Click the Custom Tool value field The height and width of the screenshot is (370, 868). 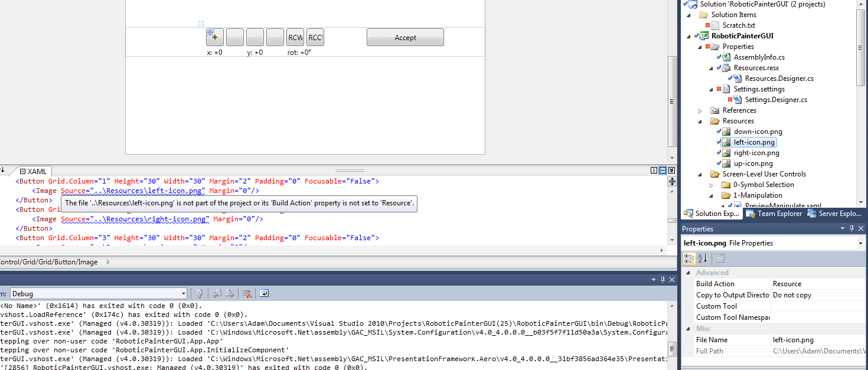pyautogui.click(x=818, y=306)
